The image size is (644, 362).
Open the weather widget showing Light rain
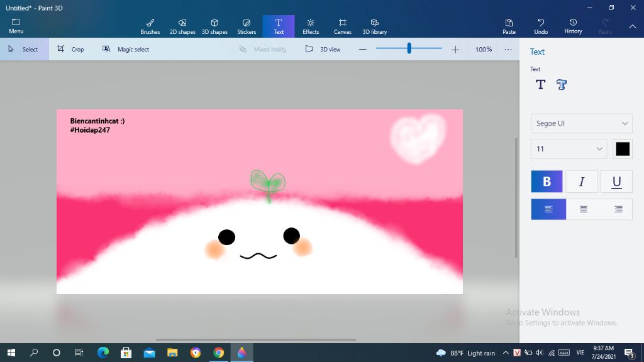click(465, 353)
